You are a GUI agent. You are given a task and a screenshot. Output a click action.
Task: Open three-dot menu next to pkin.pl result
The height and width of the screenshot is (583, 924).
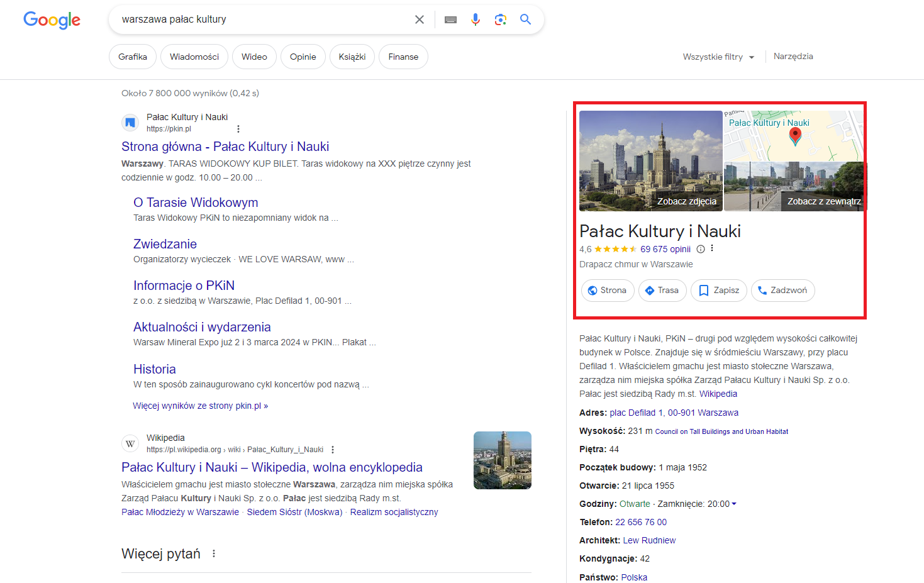[238, 129]
